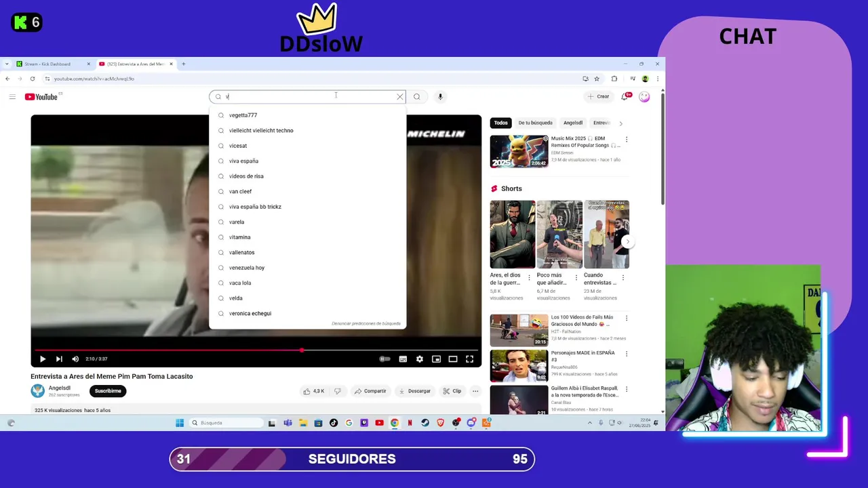
Task: Open more actions menu below video
Action: tap(475, 391)
